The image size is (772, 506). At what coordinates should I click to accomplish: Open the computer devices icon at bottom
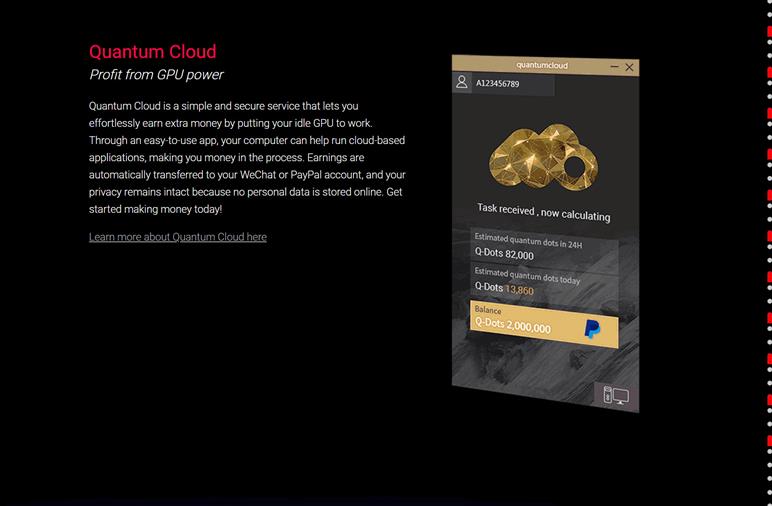point(616,396)
